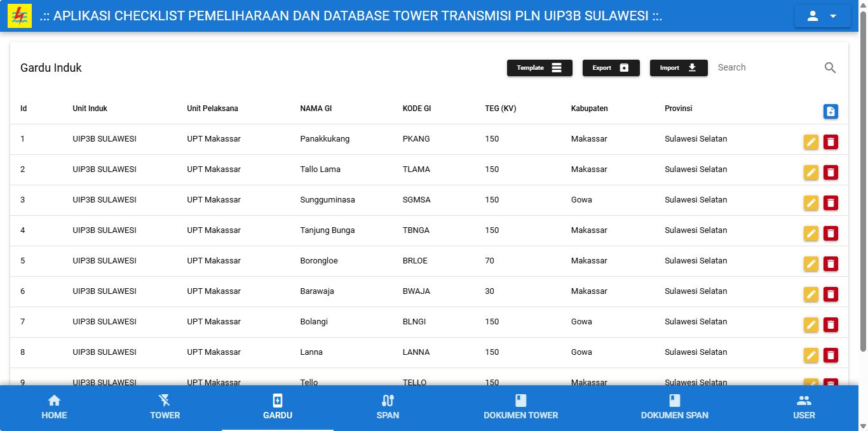Click the Unit Induk column header
This screenshot has height=431, width=868.
coord(90,109)
